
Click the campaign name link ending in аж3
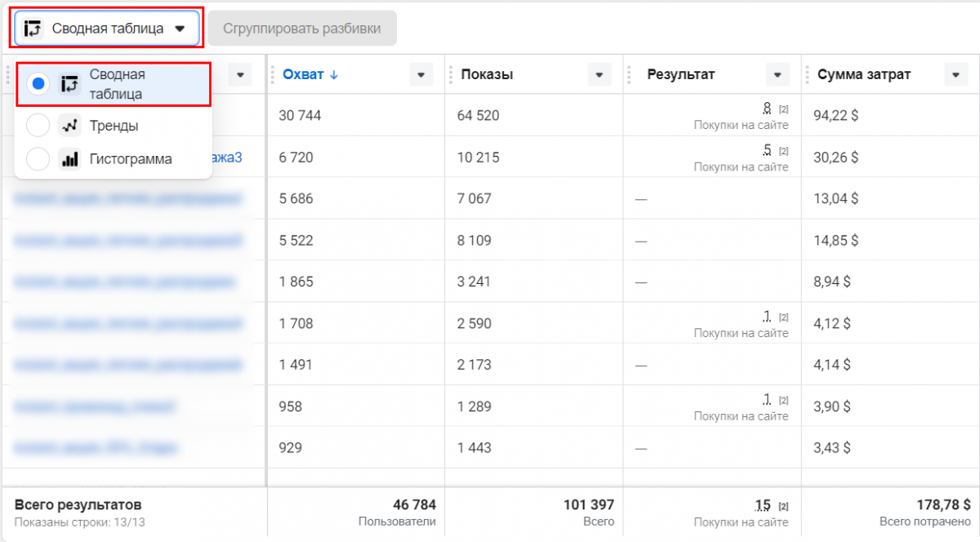227,157
